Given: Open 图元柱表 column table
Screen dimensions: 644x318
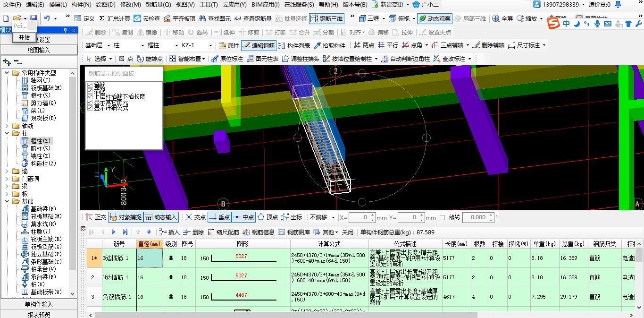Looking at the screenshot, I should [262, 59].
